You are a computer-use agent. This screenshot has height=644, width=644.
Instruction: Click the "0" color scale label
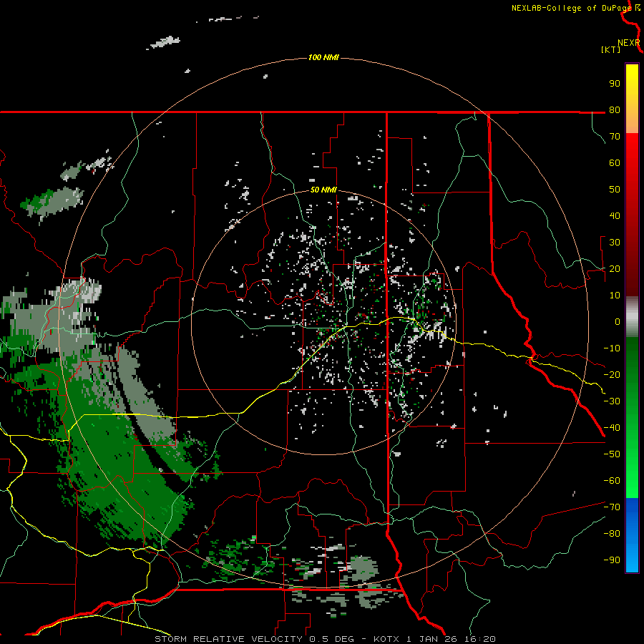pyautogui.click(x=618, y=321)
